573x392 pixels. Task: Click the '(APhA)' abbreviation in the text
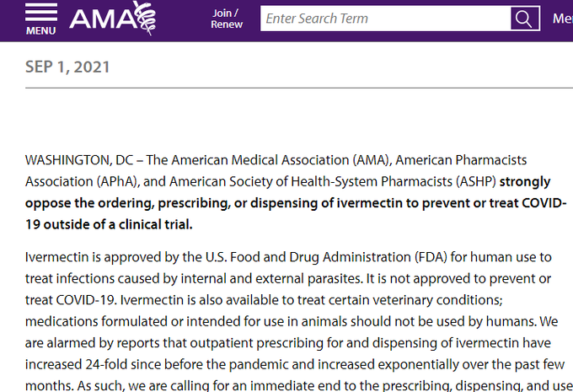click(118, 182)
